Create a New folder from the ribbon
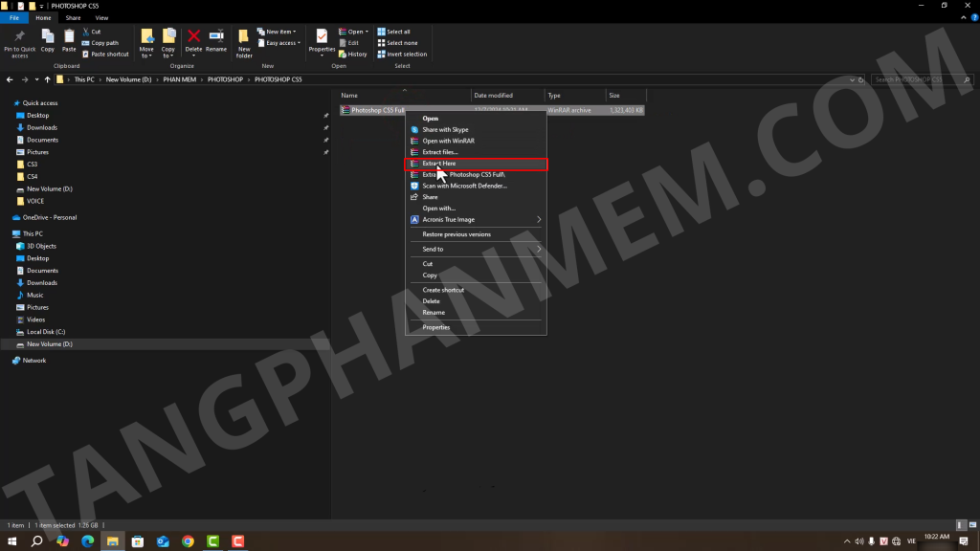Image resolution: width=980 pixels, height=551 pixels. pyautogui.click(x=244, y=41)
